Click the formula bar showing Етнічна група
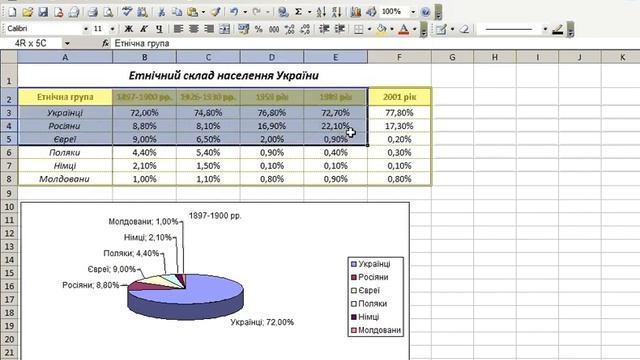 coord(376,43)
